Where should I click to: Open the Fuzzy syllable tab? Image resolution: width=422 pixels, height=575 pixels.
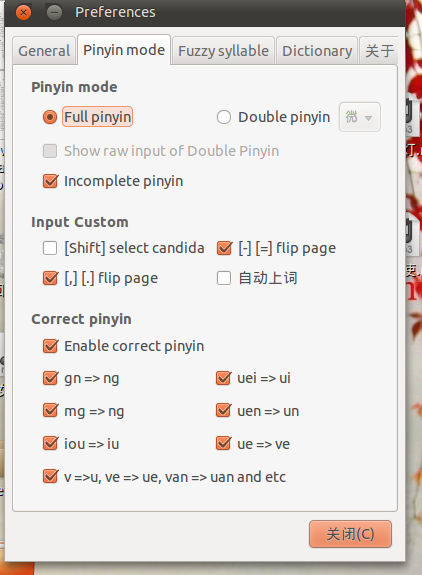(x=223, y=51)
